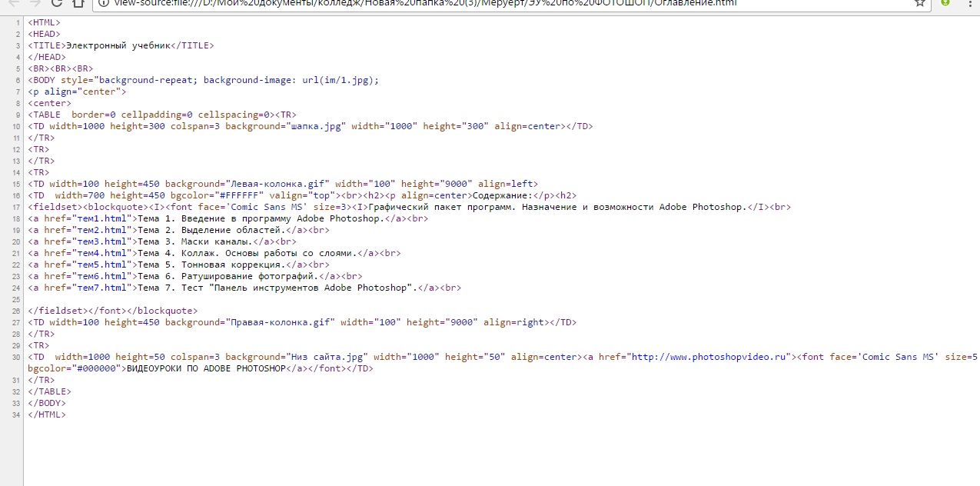Click text 'Введение в программу Adobe Photoshop.'
The image size is (980, 486).
[283, 218]
